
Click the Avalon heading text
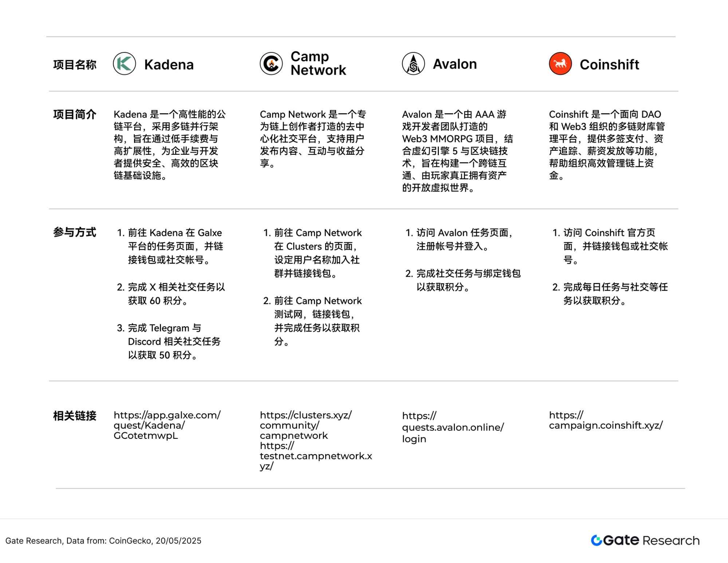point(454,64)
